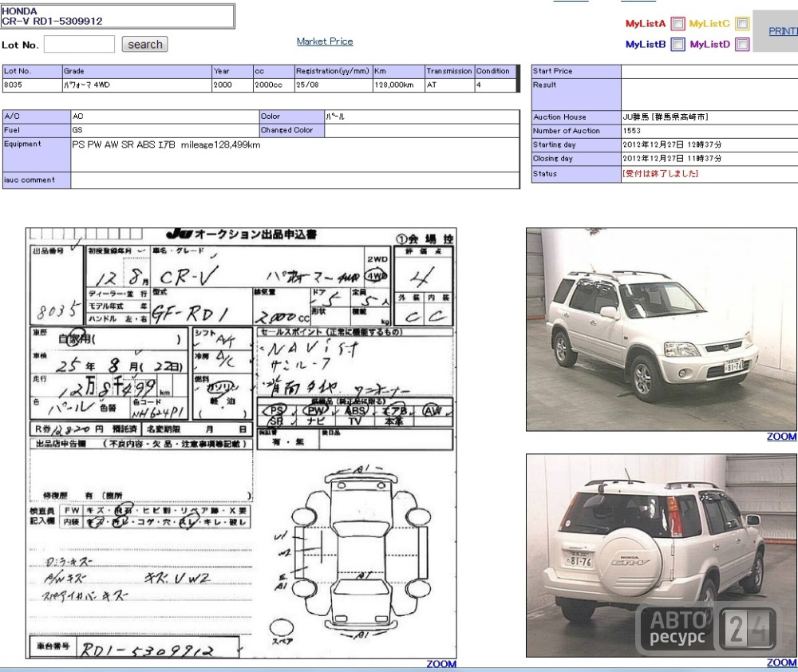Click the PRINT link
Screen dimensions: 798x672
coord(783,31)
